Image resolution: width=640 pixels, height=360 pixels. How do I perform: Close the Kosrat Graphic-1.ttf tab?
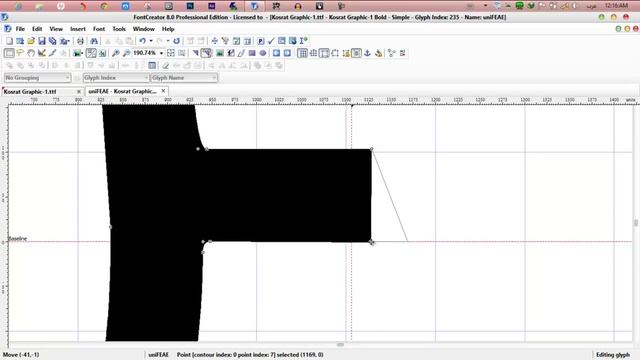tap(79, 91)
